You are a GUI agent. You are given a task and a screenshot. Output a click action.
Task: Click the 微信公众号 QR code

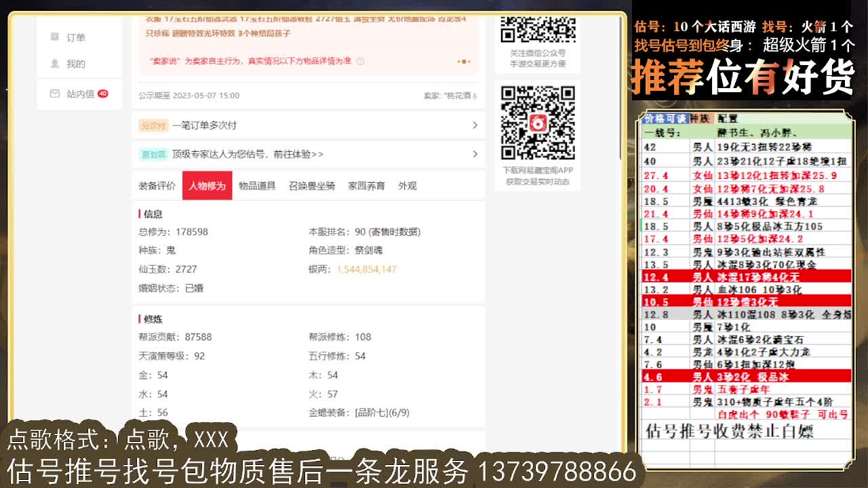[538, 30]
